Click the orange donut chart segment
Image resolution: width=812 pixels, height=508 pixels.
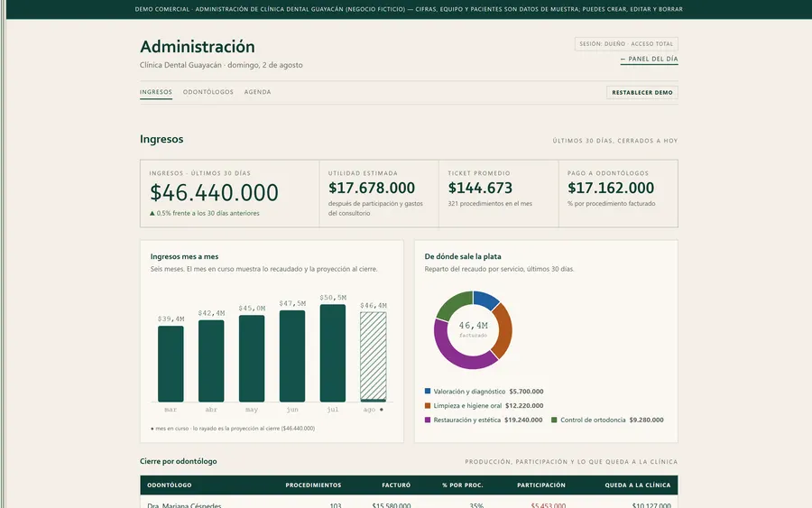tap(504, 330)
